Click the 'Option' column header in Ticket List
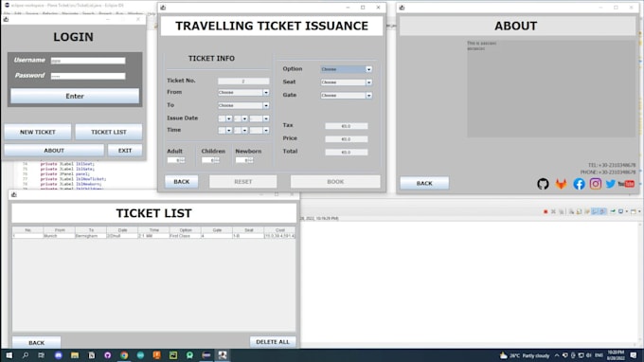This screenshot has width=644, height=362. click(x=186, y=230)
